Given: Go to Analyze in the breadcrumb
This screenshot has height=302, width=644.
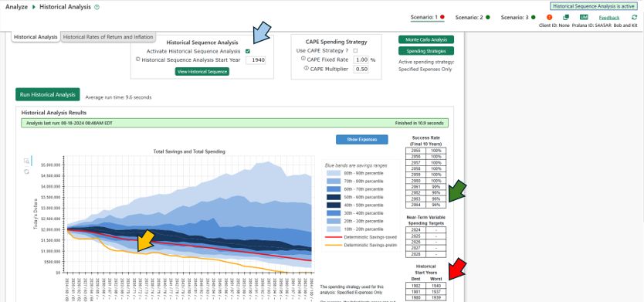Looking at the screenshot, I should coord(16,7).
